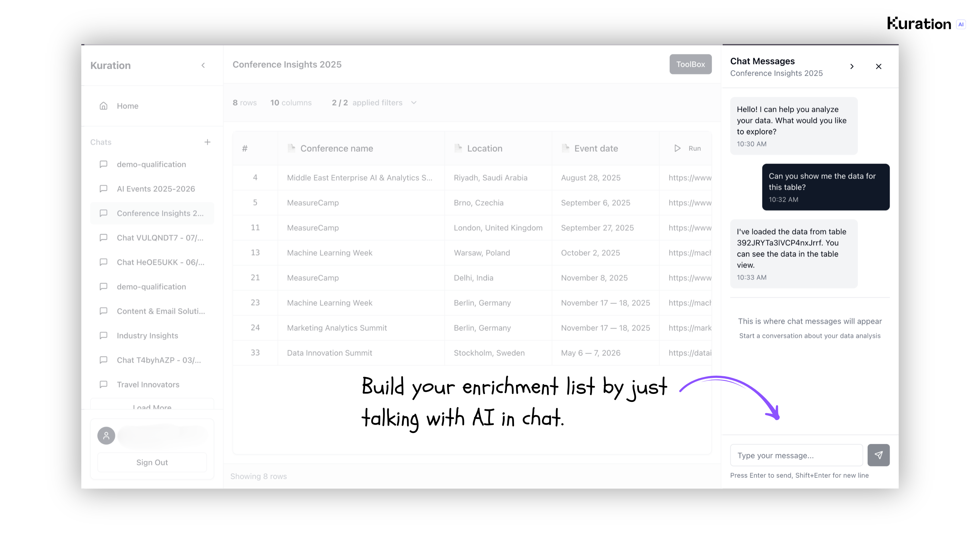980x533 pixels.
Task: Click the Sign Out button
Action: click(x=152, y=462)
